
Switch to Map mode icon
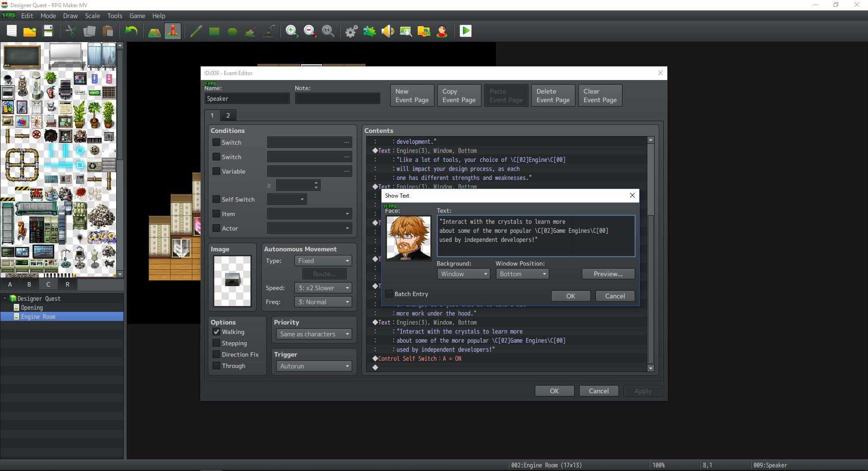click(x=155, y=31)
